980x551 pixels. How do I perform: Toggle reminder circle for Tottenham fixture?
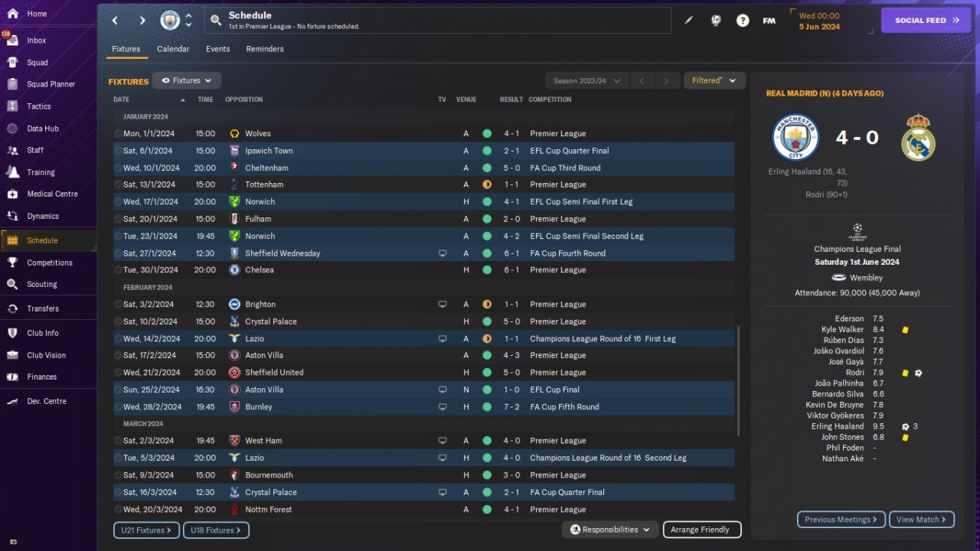[x=118, y=184]
